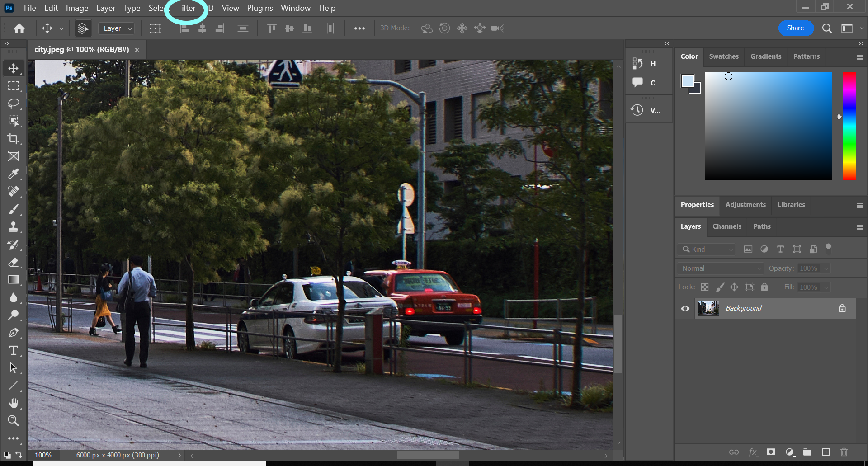Select the Rectangular Marquee tool
The width and height of the screenshot is (868, 466).
point(13,86)
